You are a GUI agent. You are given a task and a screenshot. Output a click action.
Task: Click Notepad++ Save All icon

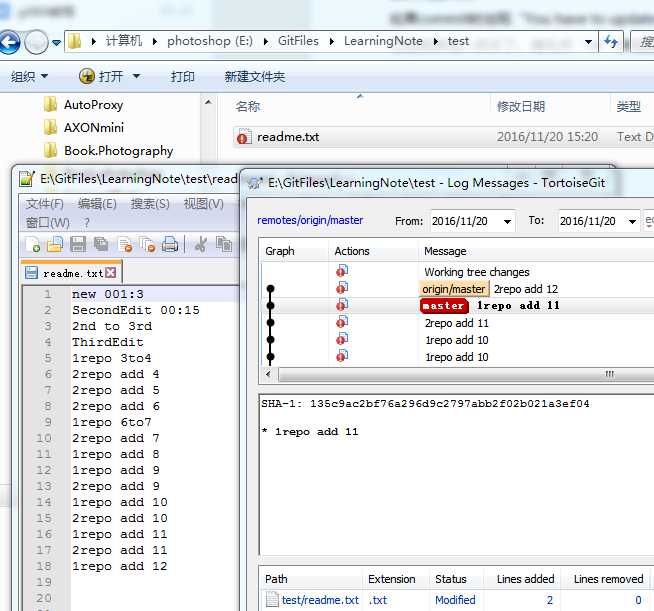[101, 244]
